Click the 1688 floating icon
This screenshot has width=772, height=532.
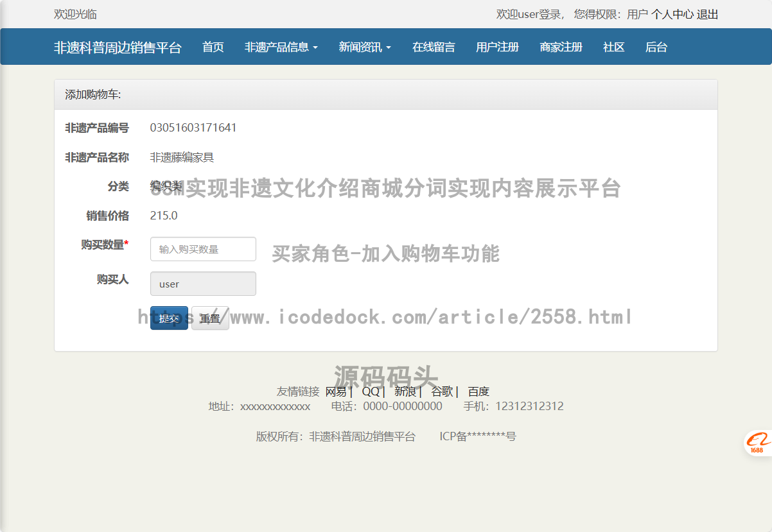[x=757, y=443]
